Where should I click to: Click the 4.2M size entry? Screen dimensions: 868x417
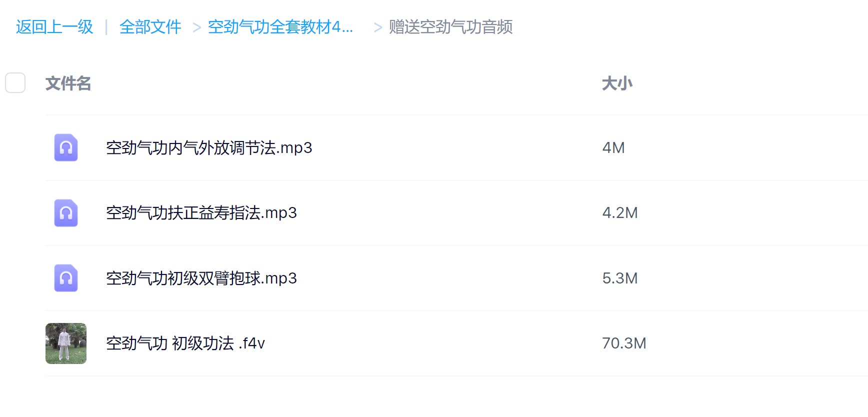620,213
